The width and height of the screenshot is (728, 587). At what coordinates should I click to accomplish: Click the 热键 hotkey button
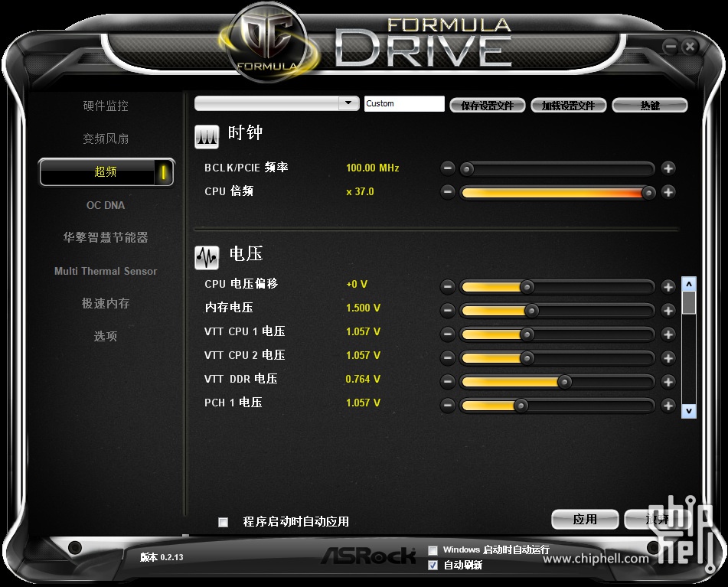(650, 106)
